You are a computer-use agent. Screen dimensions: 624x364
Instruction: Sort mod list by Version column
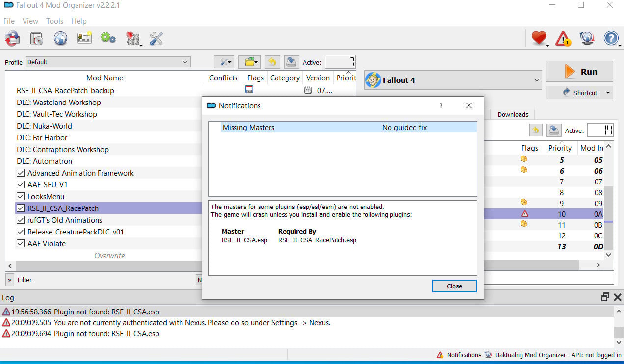[x=317, y=78]
